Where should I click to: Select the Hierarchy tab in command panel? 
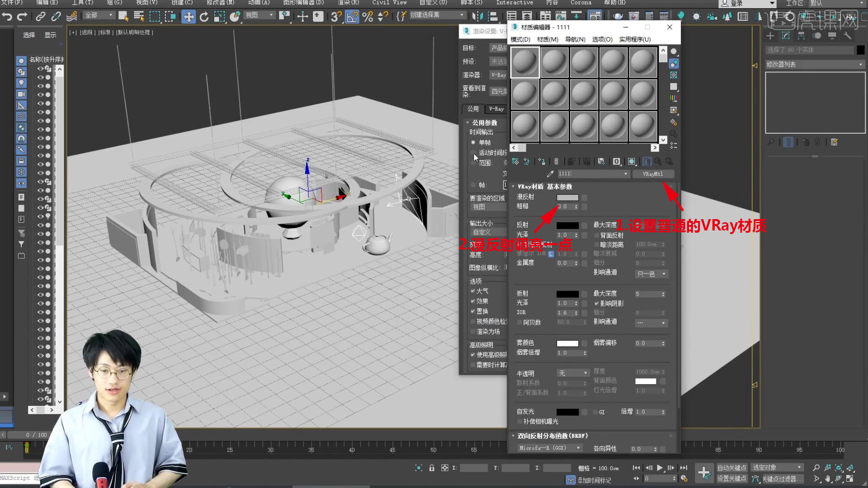(801, 36)
